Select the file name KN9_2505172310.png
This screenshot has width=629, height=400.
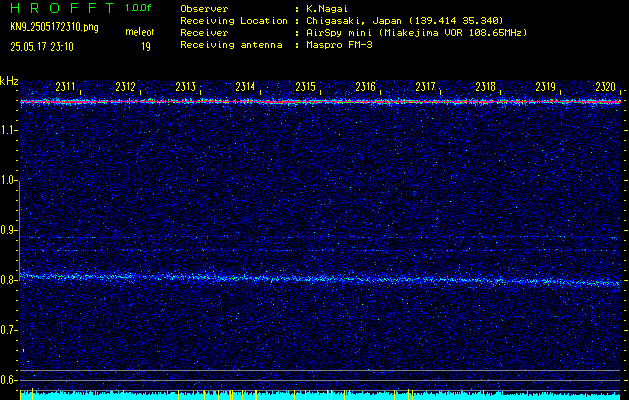click(x=54, y=27)
